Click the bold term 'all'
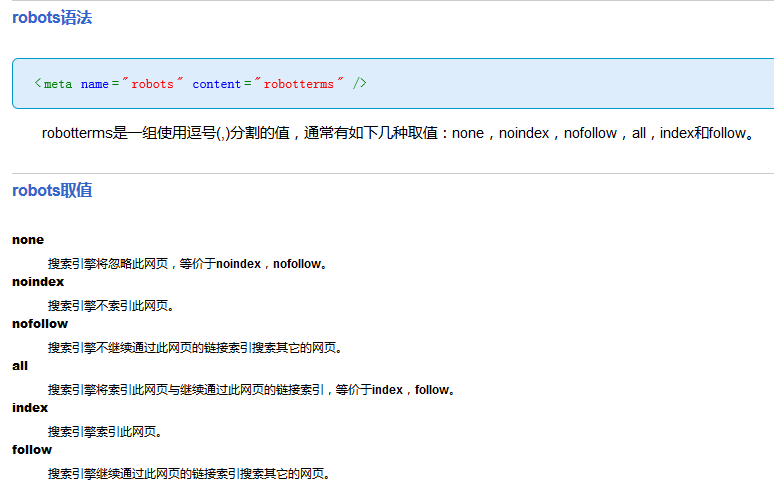774x499 pixels. (20, 366)
